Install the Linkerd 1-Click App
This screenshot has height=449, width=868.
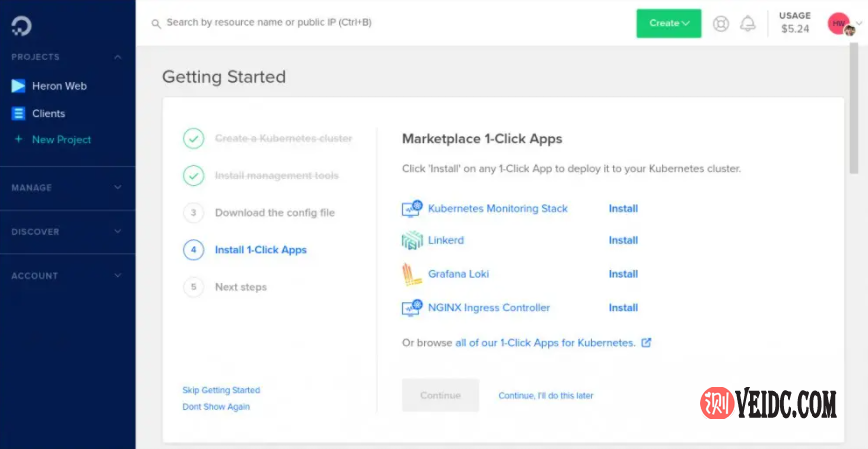pyautogui.click(x=623, y=241)
